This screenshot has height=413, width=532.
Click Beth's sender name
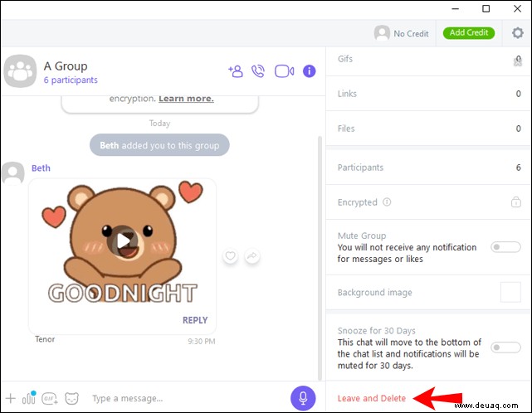(41, 168)
